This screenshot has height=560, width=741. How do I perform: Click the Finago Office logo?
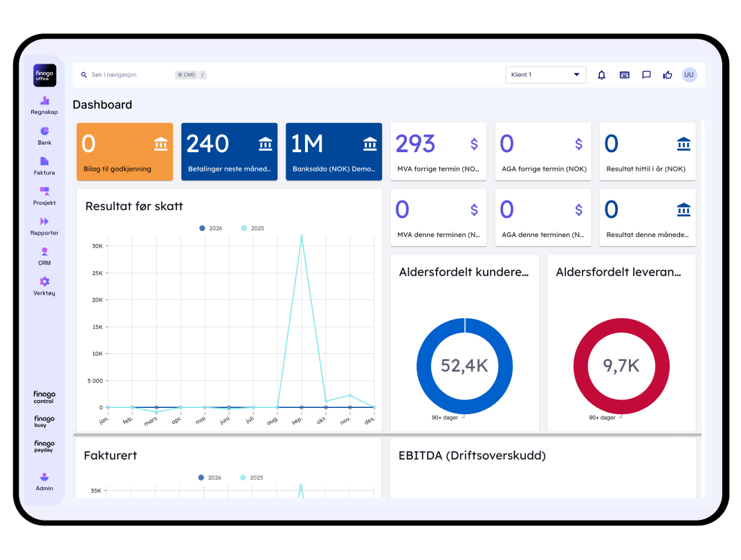pos(44,75)
